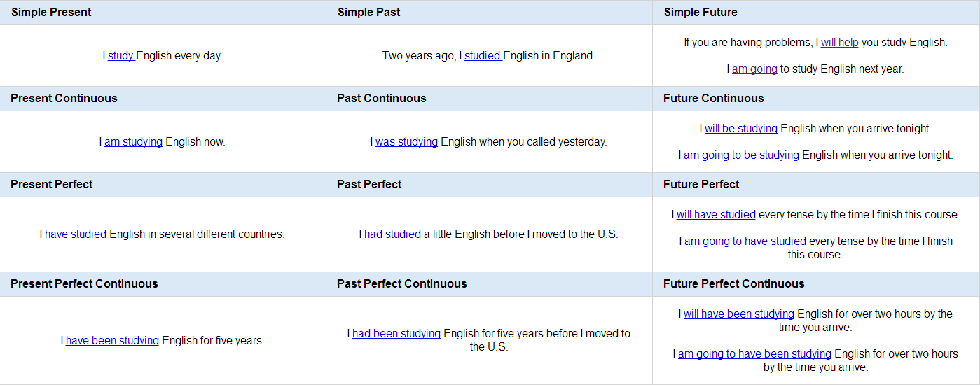Click the "will help" link

[839, 43]
